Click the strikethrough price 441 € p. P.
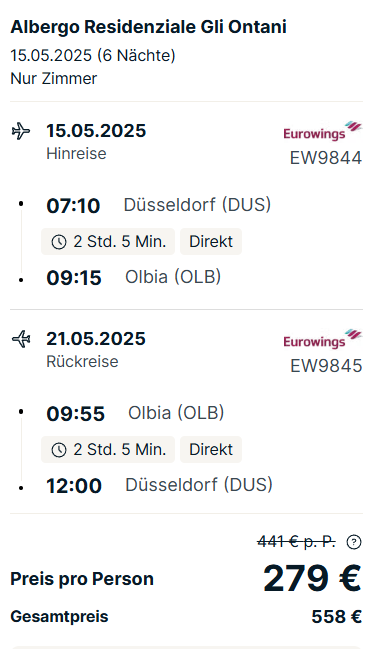Image resolution: width=373 pixels, height=649 pixels. pos(296,541)
